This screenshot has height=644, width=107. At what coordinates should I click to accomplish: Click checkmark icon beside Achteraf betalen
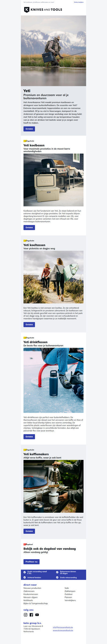click(25, 577)
